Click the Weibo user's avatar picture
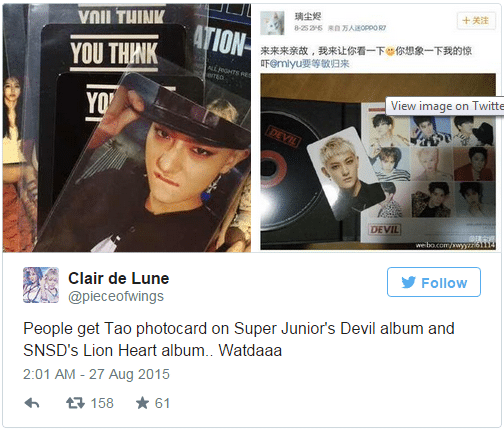Image resolution: width=504 pixels, height=431 pixels. point(272,23)
